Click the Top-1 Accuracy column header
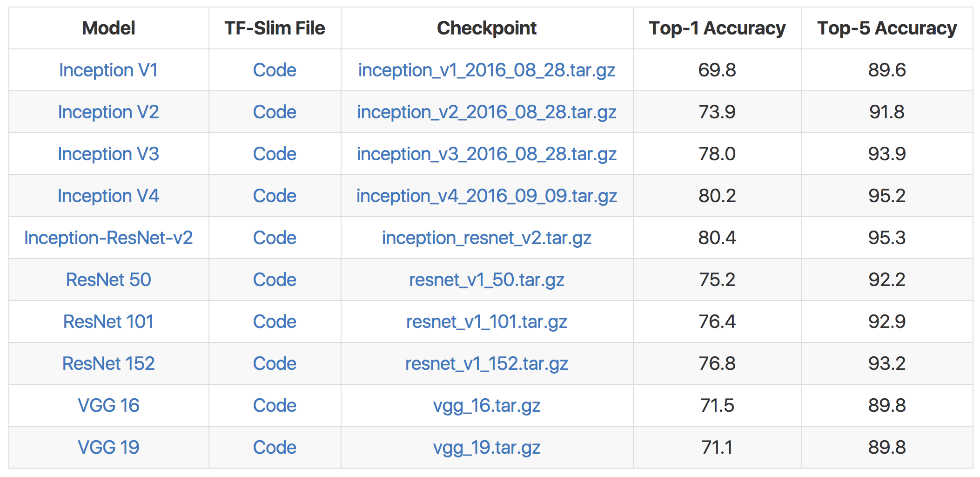980x477 pixels. pyautogui.click(x=717, y=28)
